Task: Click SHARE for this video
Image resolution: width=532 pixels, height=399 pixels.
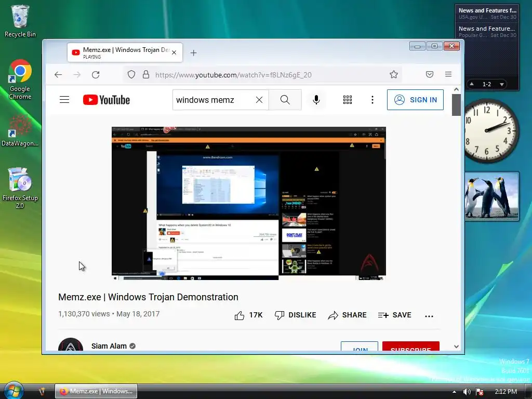Action: tap(347, 315)
